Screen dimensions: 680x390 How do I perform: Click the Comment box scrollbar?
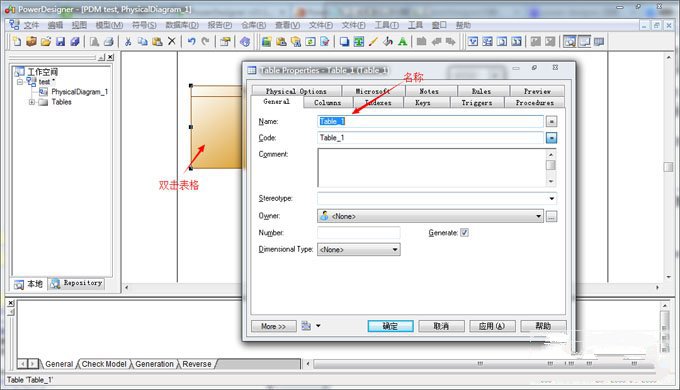tap(551, 167)
